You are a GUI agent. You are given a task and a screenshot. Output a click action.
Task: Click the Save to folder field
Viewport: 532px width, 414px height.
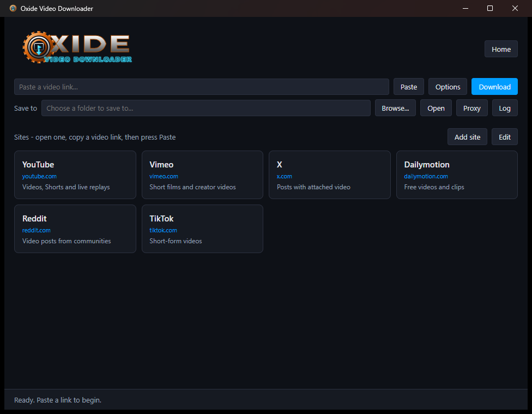tap(206, 108)
